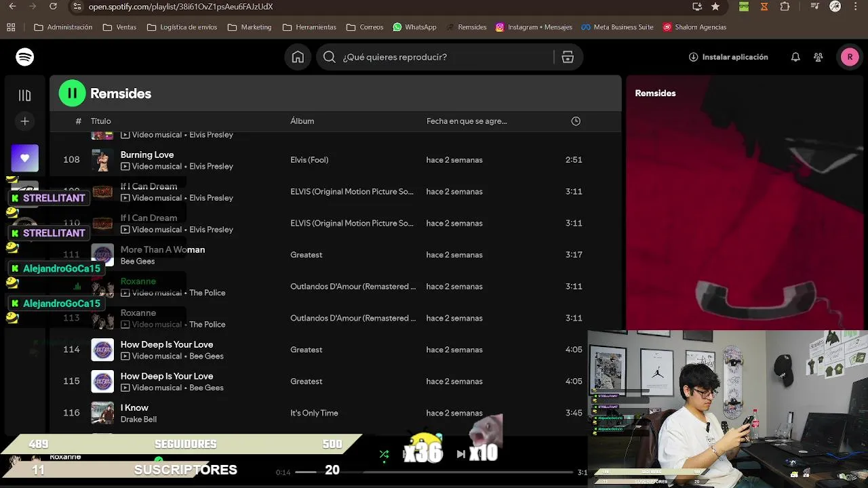Image resolution: width=868 pixels, height=488 pixels.
Task: Open the Chrome profile avatar
Action: pos(835,7)
